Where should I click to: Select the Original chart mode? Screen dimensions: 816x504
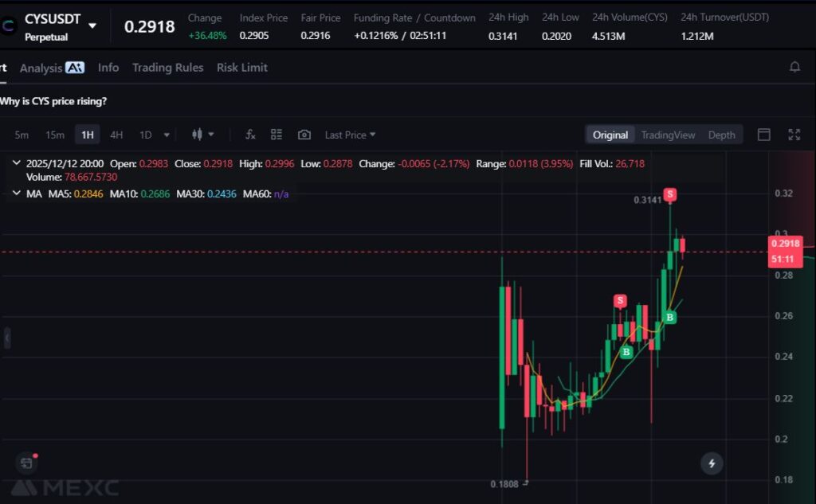[x=610, y=135]
